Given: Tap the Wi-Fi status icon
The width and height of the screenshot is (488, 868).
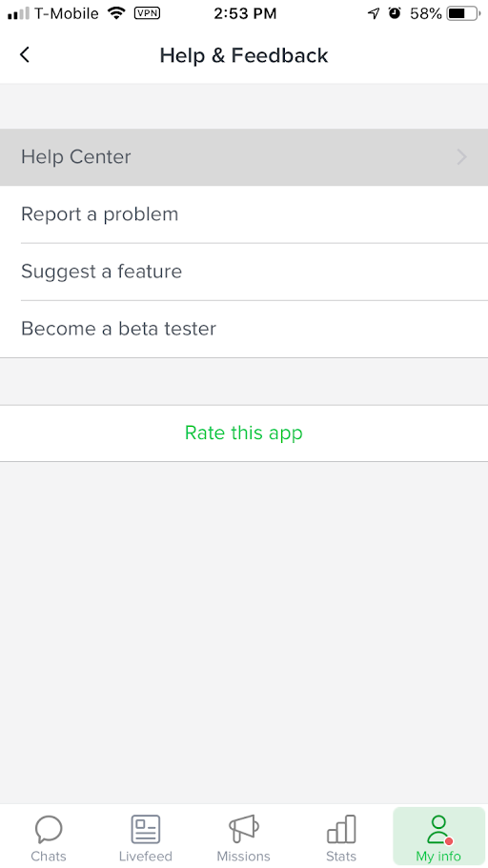Looking at the screenshot, I should (116, 12).
